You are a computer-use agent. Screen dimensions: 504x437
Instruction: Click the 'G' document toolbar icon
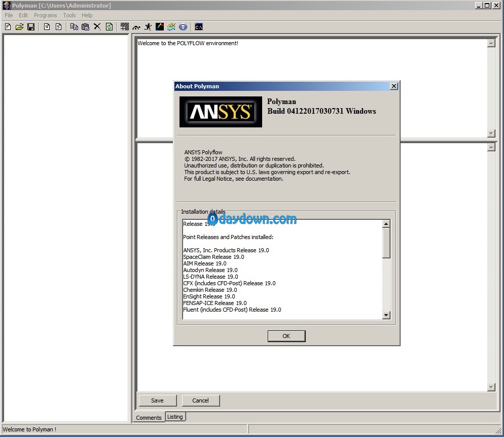[47, 27]
